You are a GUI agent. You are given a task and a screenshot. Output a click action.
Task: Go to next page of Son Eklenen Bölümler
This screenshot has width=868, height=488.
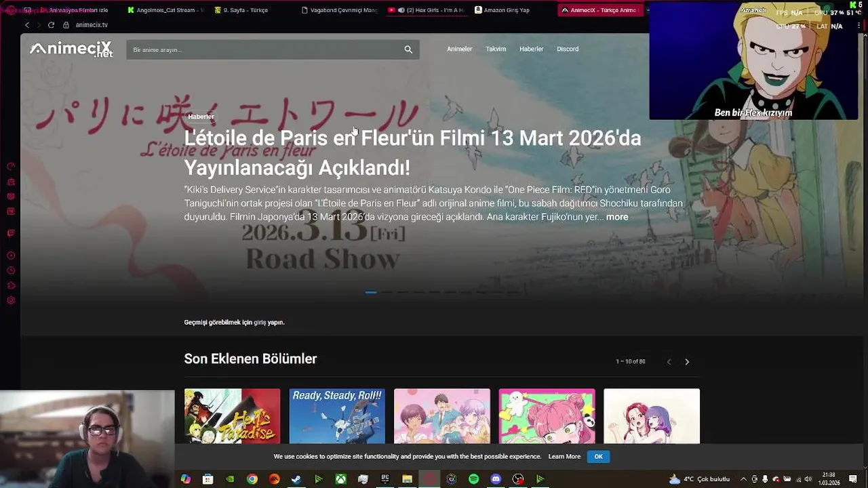coord(687,362)
